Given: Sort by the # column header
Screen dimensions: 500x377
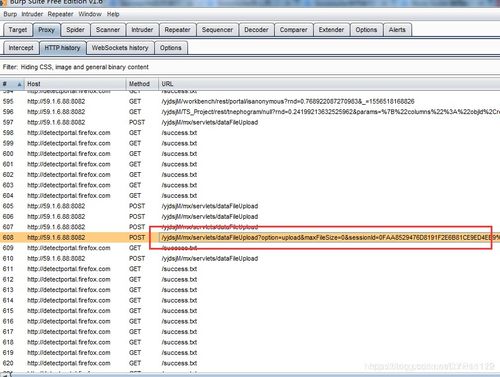Looking at the screenshot, I should tap(12, 84).
